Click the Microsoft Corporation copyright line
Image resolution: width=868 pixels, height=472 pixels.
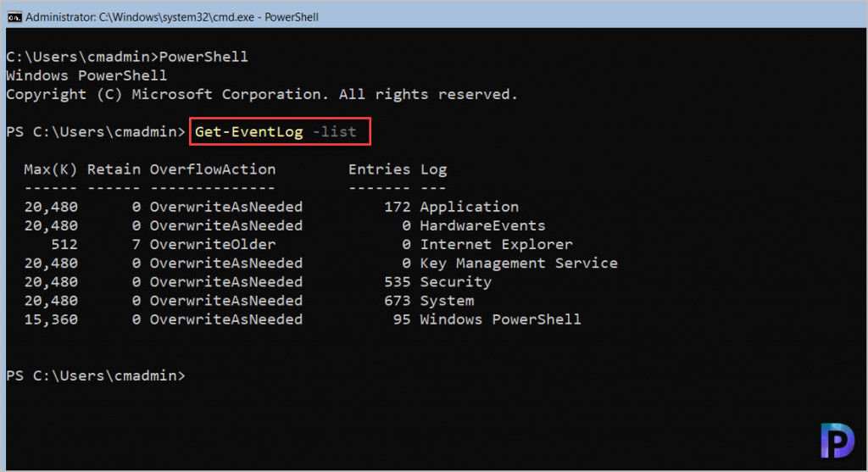click(262, 95)
